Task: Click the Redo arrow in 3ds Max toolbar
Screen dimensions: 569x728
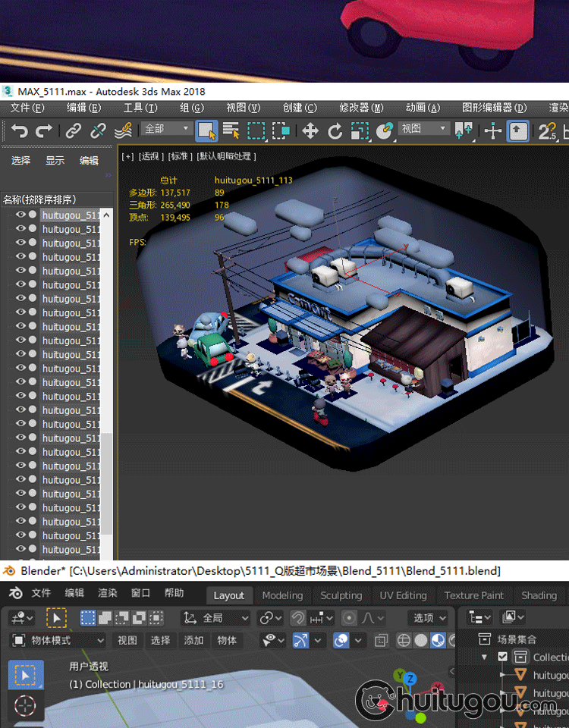Action: (44, 131)
